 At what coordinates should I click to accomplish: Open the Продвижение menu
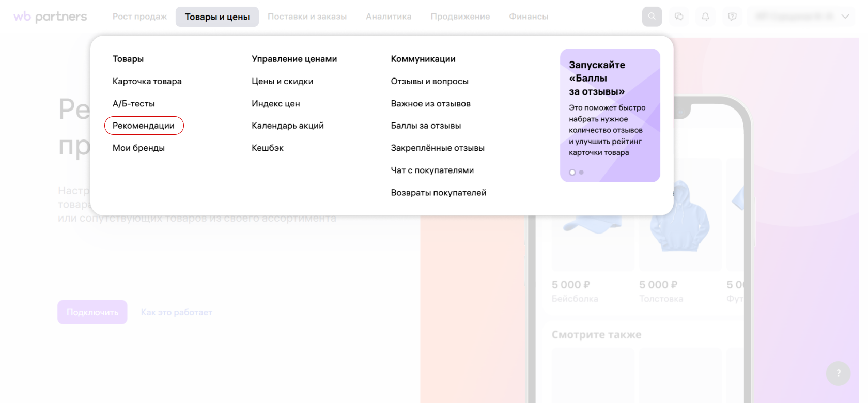point(460,17)
